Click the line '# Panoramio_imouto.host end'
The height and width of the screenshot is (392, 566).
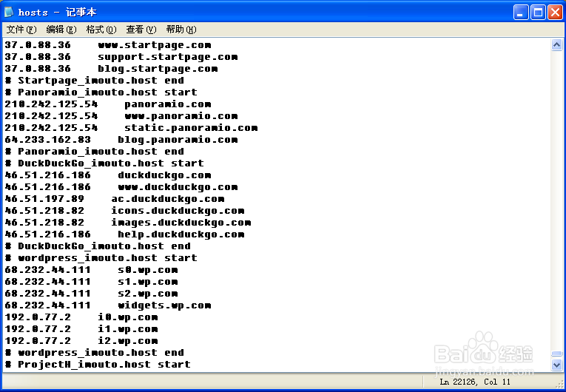(95, 152)
